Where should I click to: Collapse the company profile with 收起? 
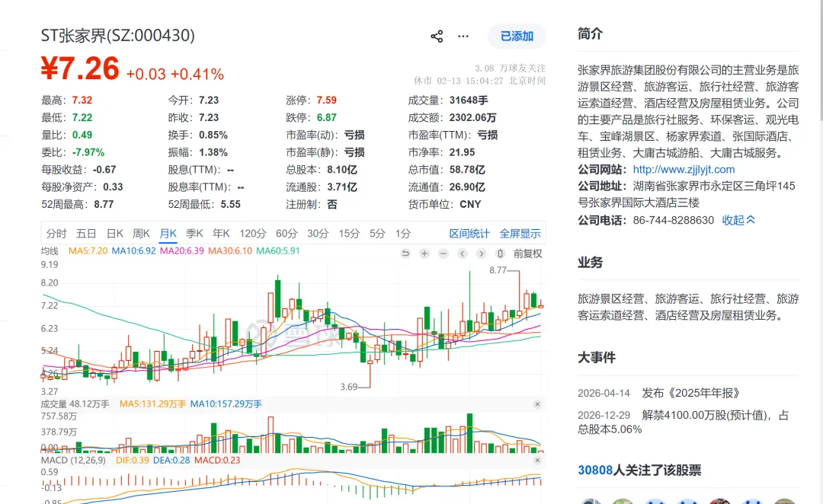pyautogui.click(x=738, y=220)
